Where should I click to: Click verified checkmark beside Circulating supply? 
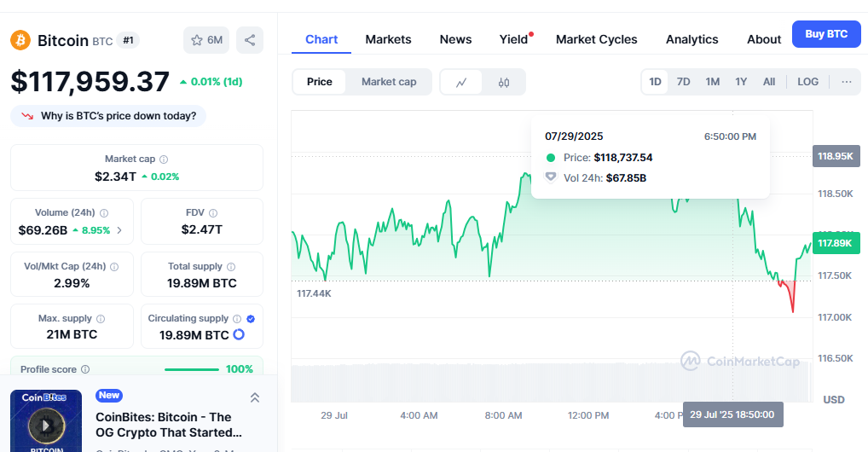coord(251,318)
